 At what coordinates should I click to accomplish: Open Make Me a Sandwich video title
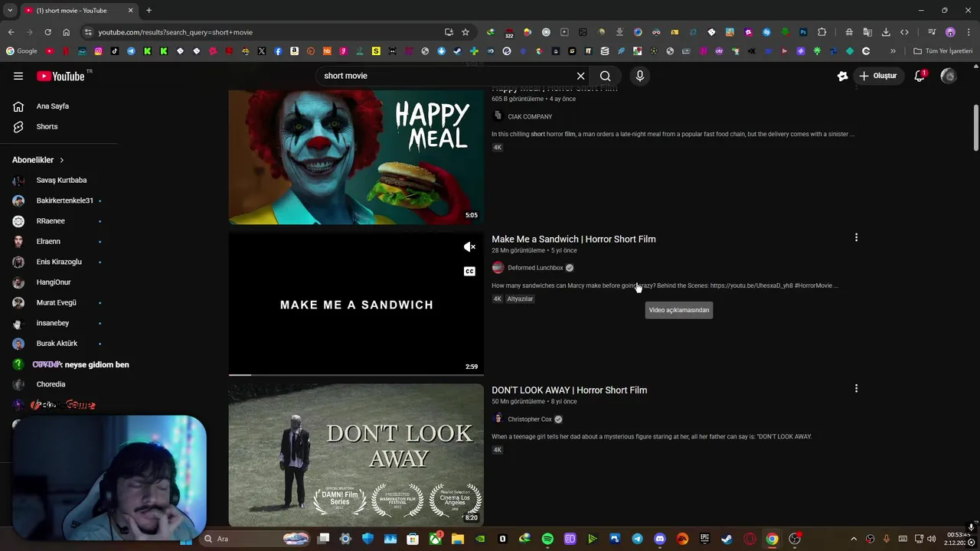click(573, 239)
